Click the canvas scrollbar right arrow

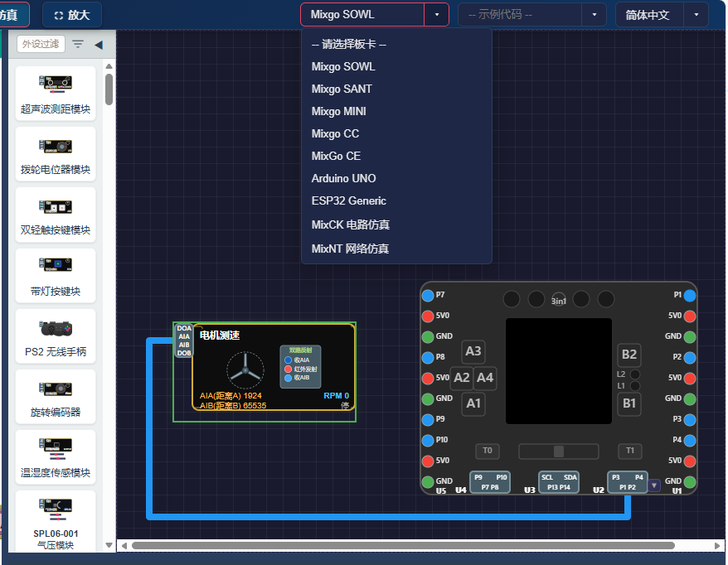pyautogui.click(x=717, y=545)
